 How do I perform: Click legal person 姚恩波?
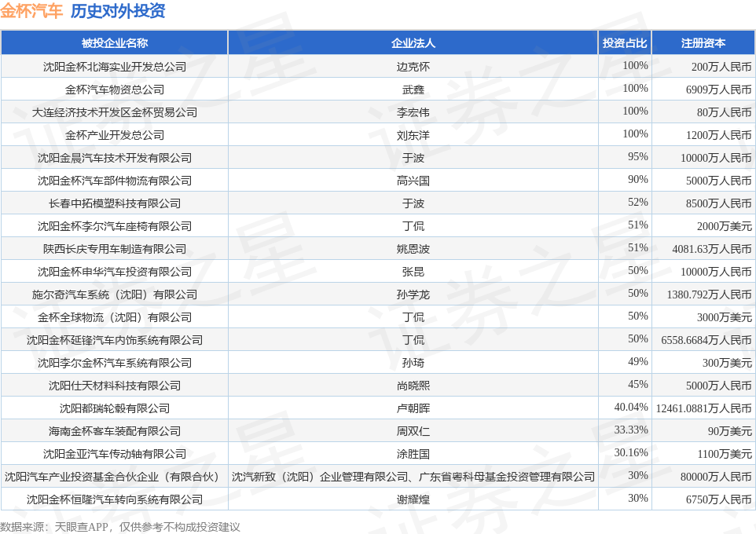(x=413, y=249)
